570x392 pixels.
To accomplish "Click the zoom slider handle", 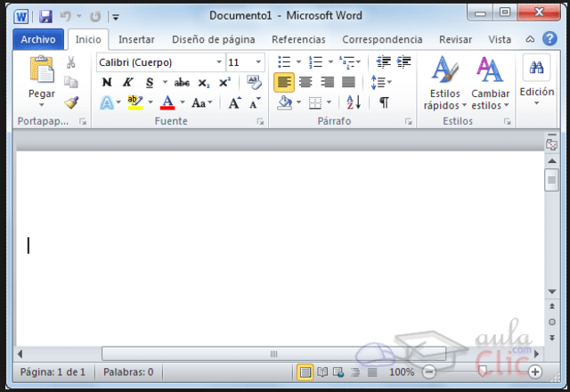I will [x=483, y=372].
